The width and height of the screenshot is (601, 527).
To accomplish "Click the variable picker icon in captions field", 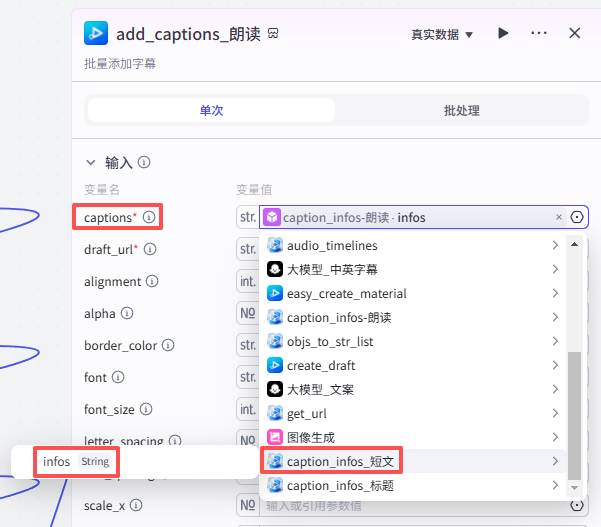I will point(577,217).
